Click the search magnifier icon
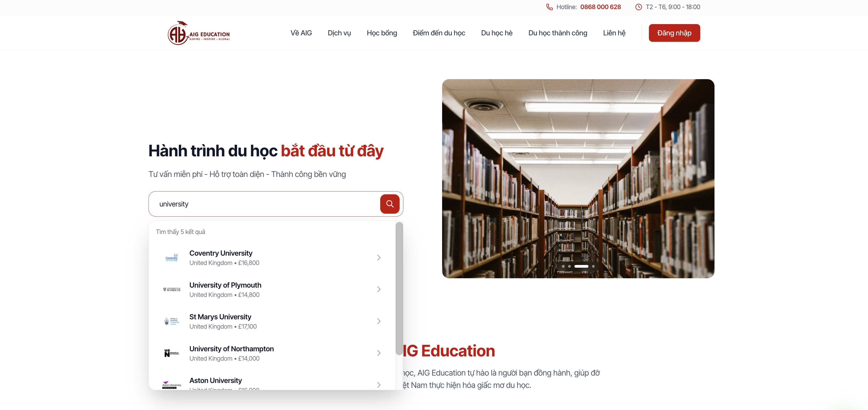The image size is (868, 410). coord(390,204)
